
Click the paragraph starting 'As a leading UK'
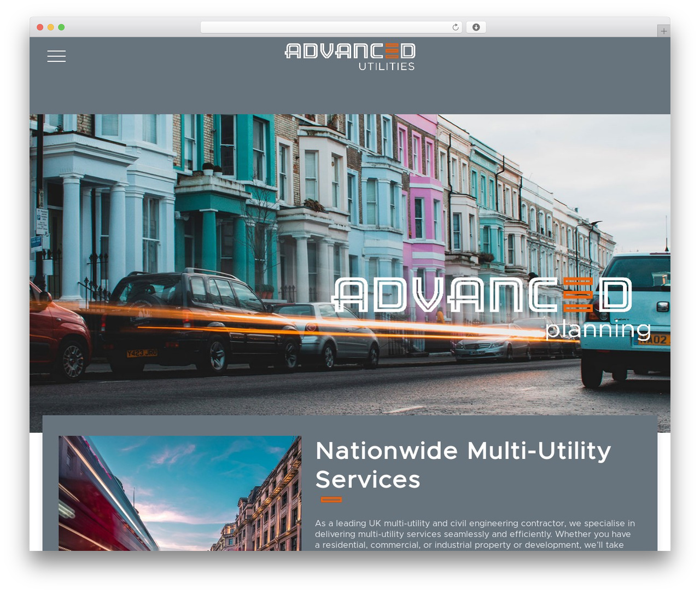(x=475, y=534)
